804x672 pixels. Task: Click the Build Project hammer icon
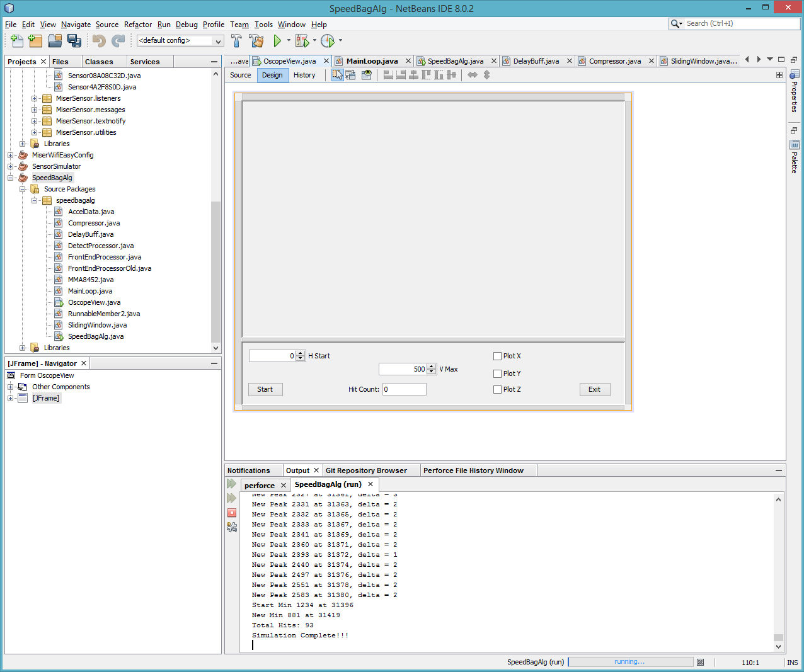236,41
